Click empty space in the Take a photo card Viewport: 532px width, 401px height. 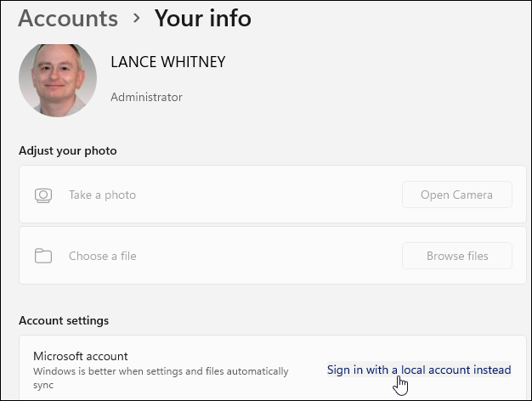coord(272,195)
